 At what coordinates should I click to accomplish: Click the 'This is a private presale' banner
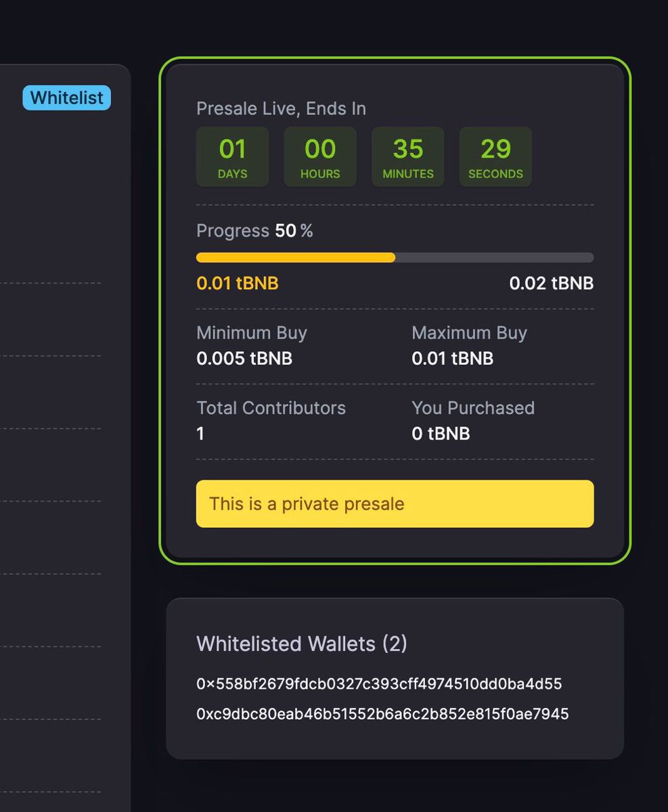pyautogui.click(x=395, y=503)
